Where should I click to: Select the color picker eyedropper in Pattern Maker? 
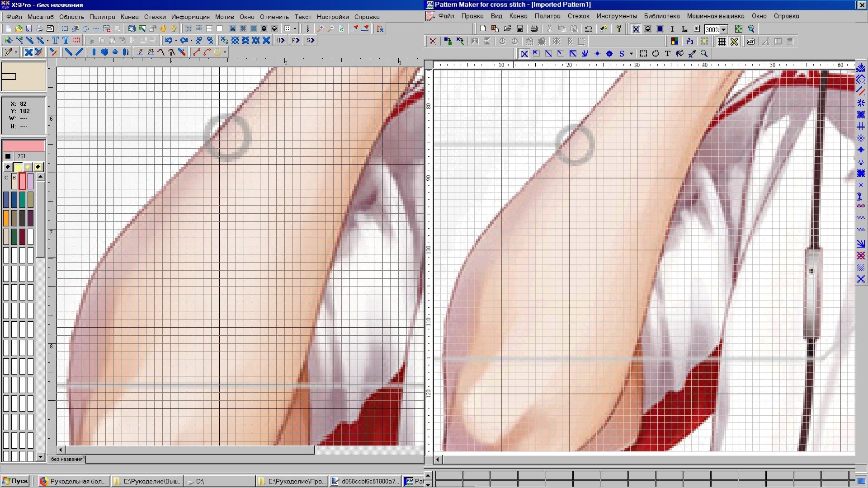click(x=692, y=54)
